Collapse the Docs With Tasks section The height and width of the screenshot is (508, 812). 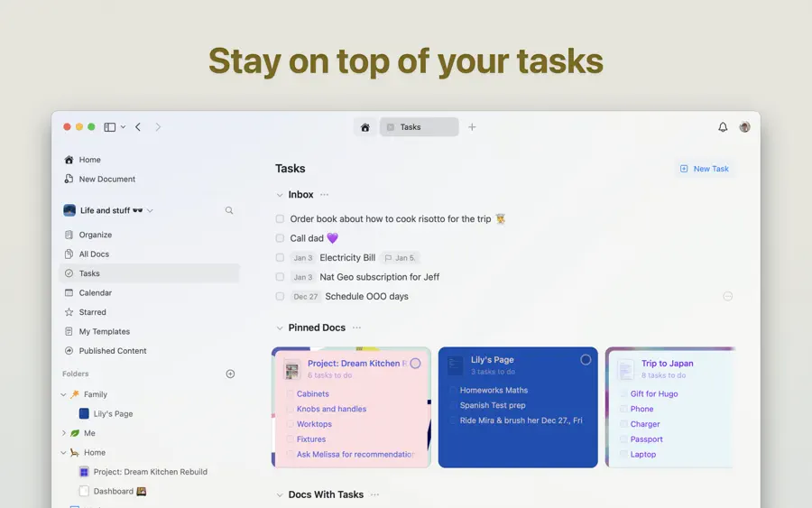(x=280, y=495)
